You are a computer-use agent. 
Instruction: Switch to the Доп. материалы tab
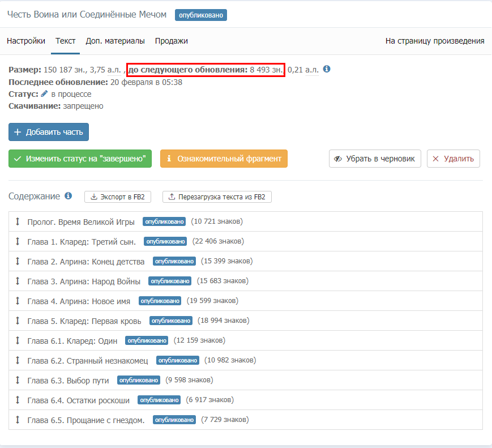click(x=115, y=41)
